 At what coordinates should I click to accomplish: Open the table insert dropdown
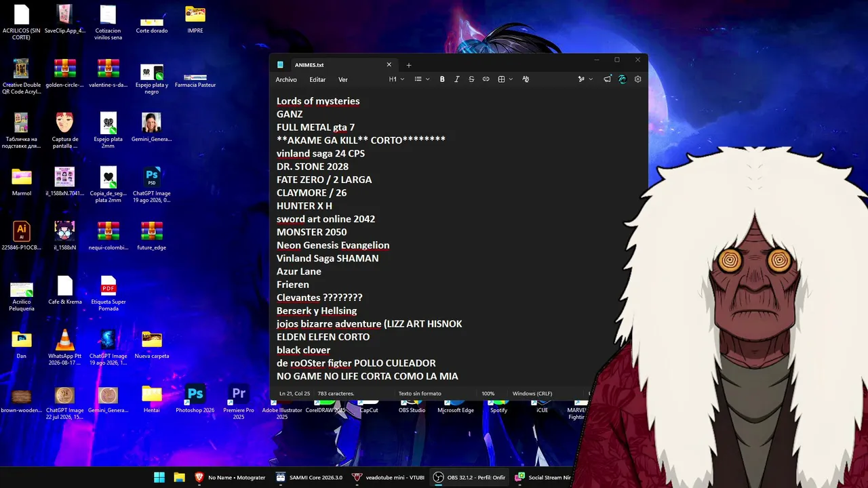tap(505, 79)
